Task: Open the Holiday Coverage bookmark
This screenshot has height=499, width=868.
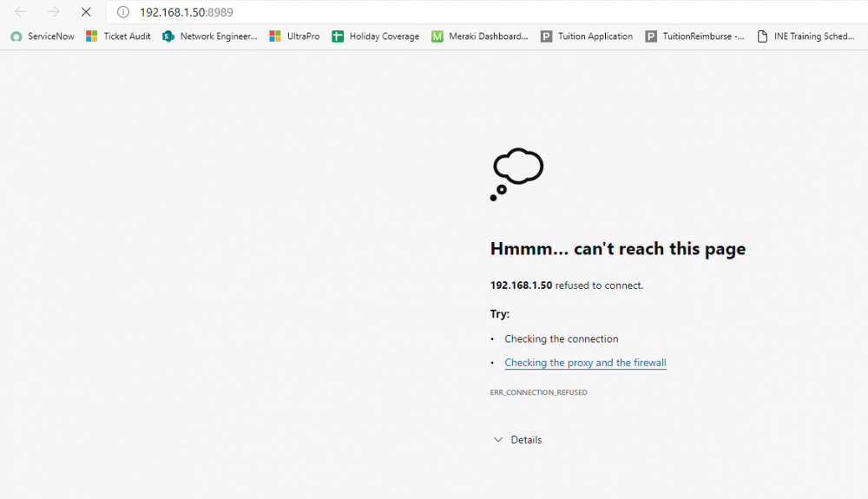Action: pos(376,36)
